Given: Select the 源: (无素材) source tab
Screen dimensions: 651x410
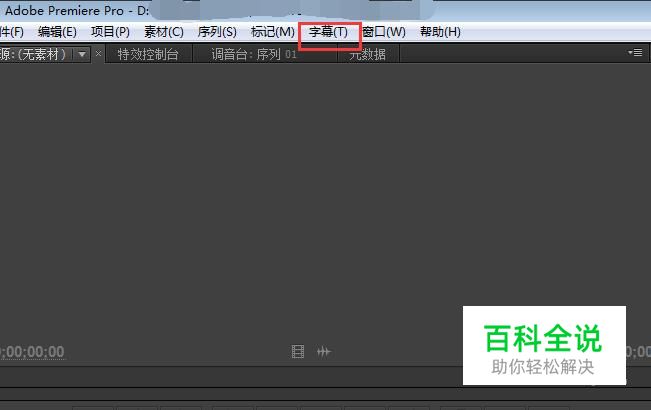Looking at the screenshot, I should [x=33, y=54].
